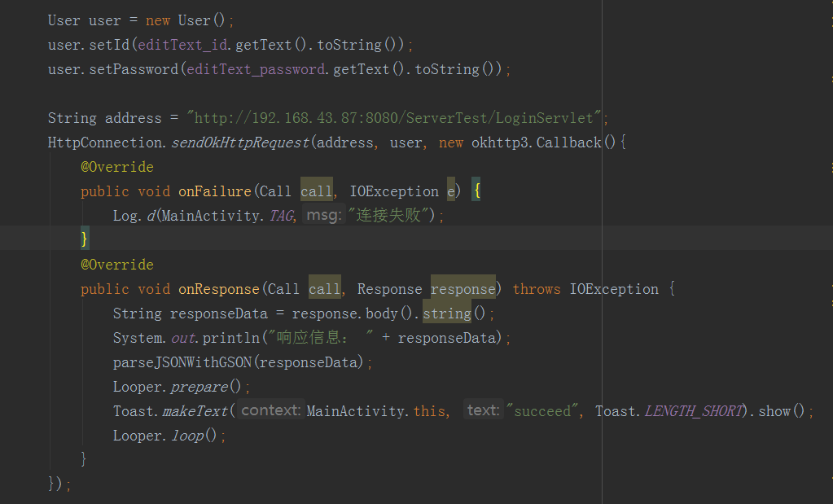
Task: Click the @Override annotation above onResponse
Action: point(117,265)
